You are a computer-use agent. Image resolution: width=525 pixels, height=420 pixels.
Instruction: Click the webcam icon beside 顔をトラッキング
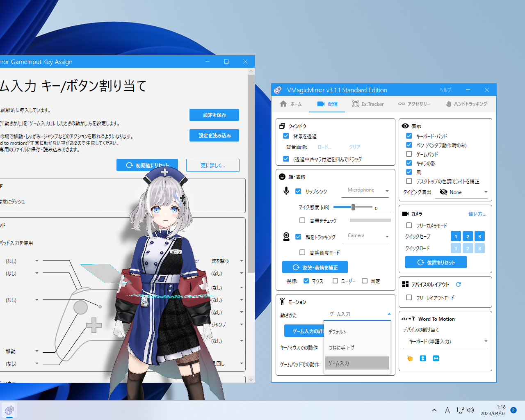pos(286,236)
